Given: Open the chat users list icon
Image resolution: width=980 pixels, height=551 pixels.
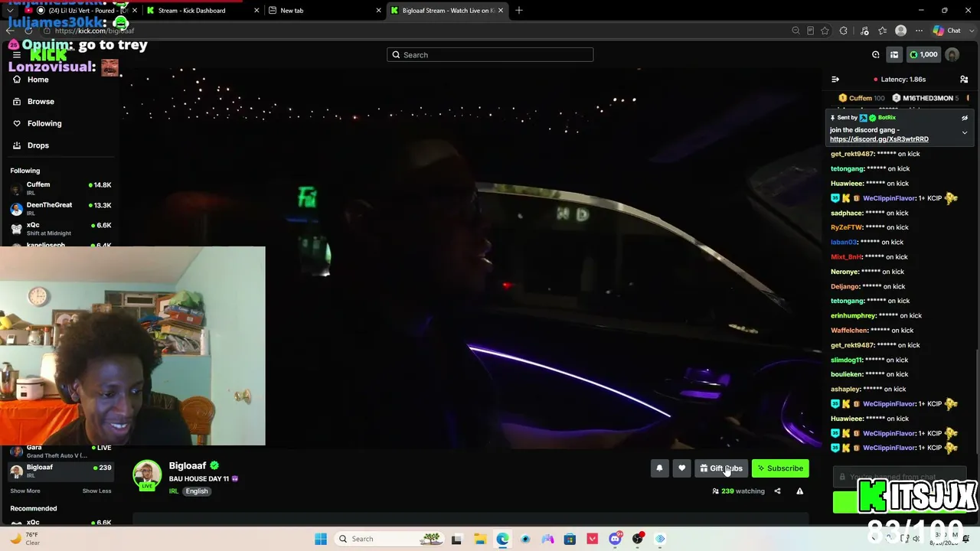Looking at the screenshot, I should (964, 80).
